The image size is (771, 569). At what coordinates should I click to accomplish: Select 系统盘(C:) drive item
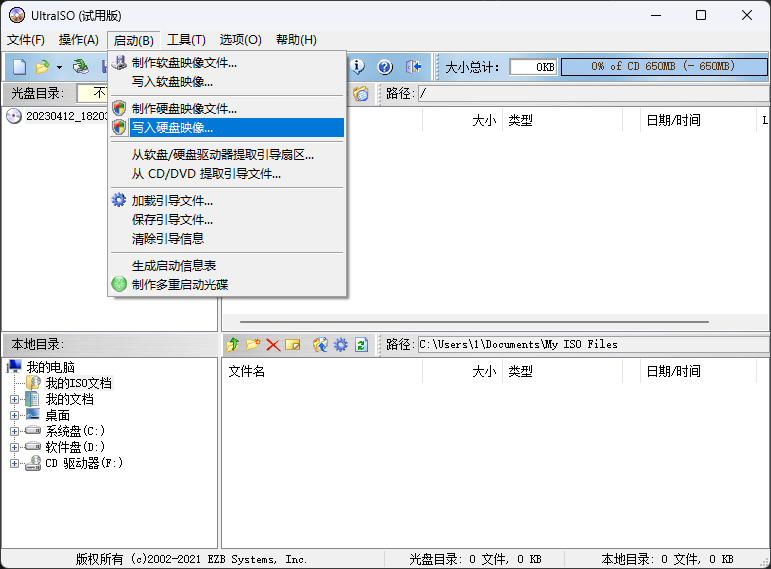point(75,431)
